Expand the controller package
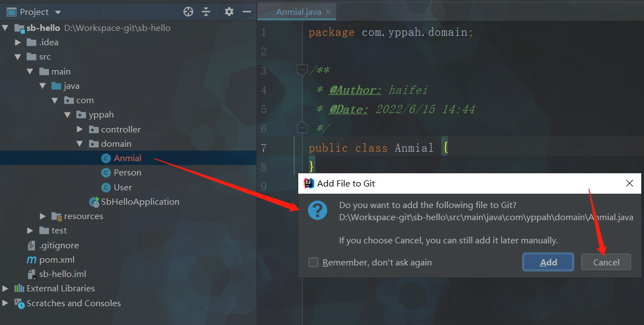Image resolution: width=644 pixels, height=325 pixels. pos(79,130)
